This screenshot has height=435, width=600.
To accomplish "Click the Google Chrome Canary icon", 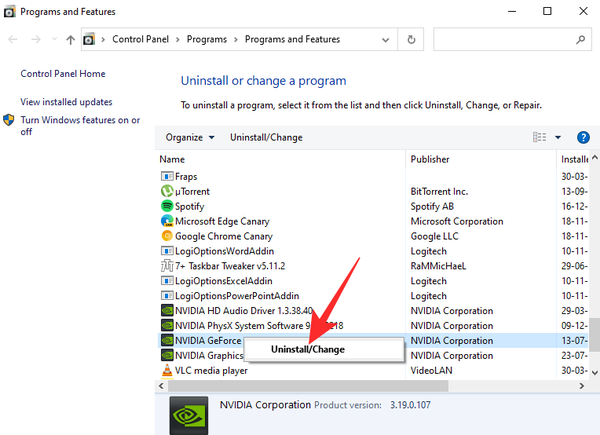I will click(167, 236).
